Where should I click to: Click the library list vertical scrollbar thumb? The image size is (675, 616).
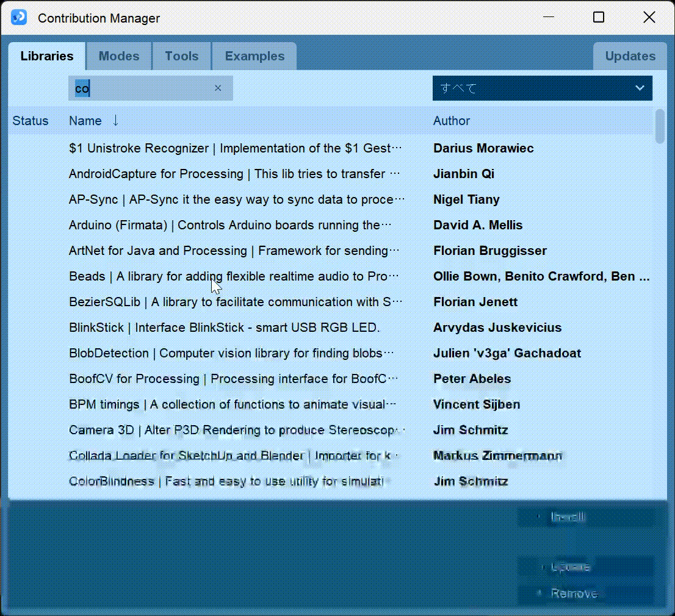point(660,126)
